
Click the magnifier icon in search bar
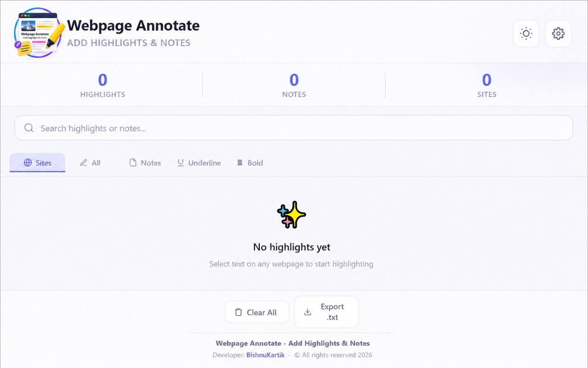(x=29, y=128)
